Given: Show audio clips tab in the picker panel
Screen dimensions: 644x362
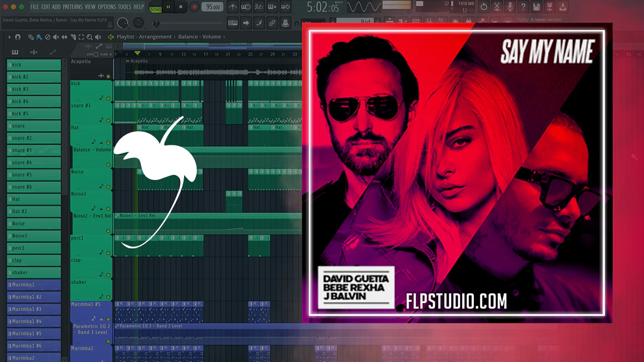Looking at the screenshot, I should click(x=34, y=52).
